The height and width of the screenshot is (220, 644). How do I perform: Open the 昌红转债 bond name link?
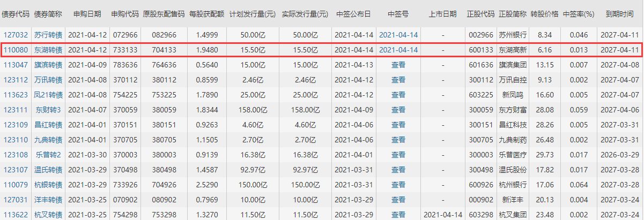click(x=48, y=125)
